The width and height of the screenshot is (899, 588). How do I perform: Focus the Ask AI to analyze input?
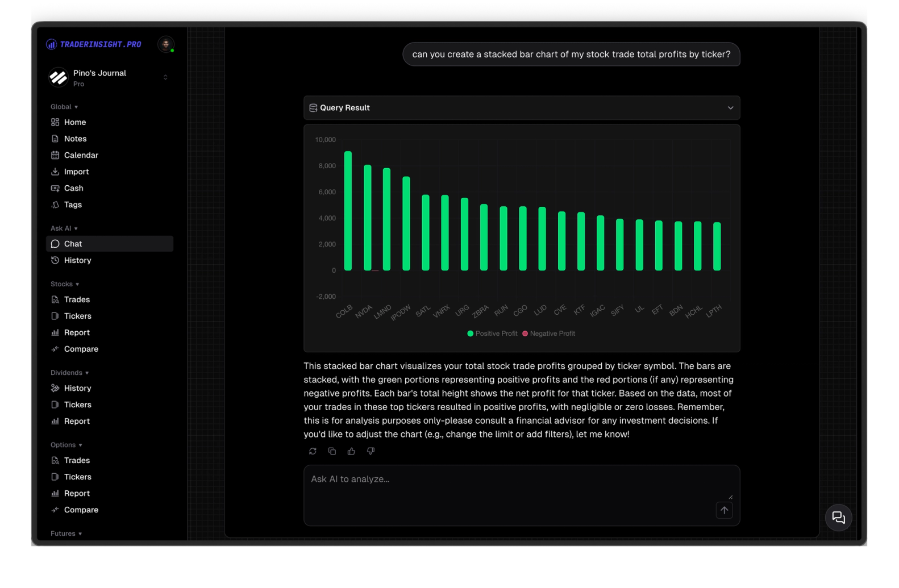522,495
